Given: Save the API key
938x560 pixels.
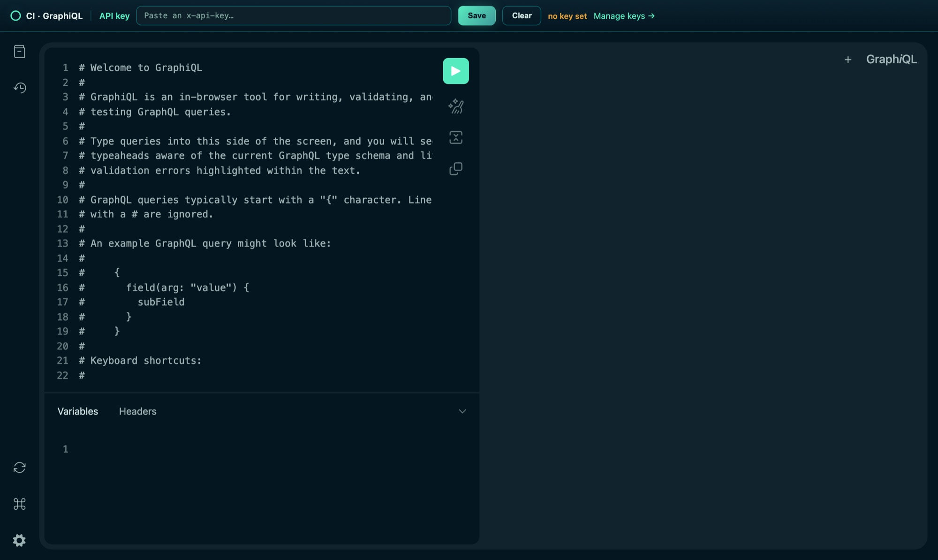Looking at the screenshot, I should [x=477, y=15].
